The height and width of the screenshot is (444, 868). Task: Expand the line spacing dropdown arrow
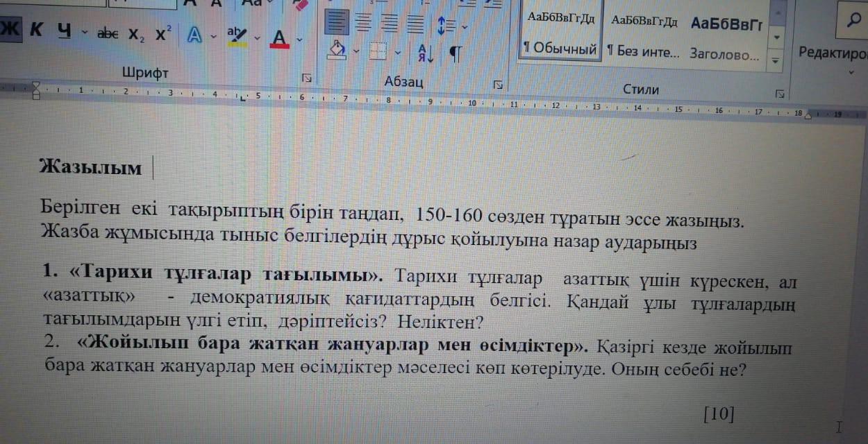[x=464, y=28]
